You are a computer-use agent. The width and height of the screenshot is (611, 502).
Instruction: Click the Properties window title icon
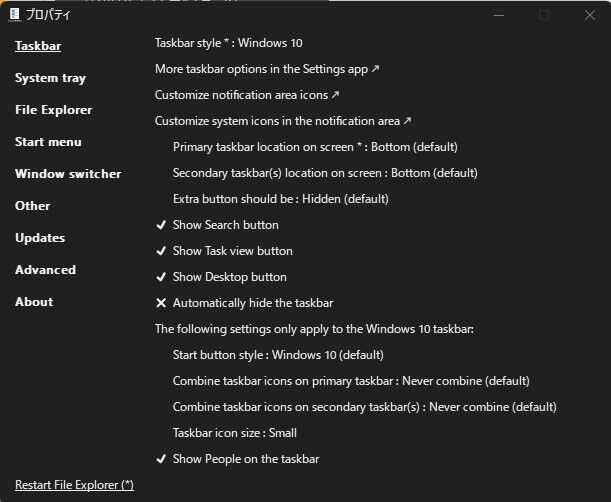click(15, 15)
